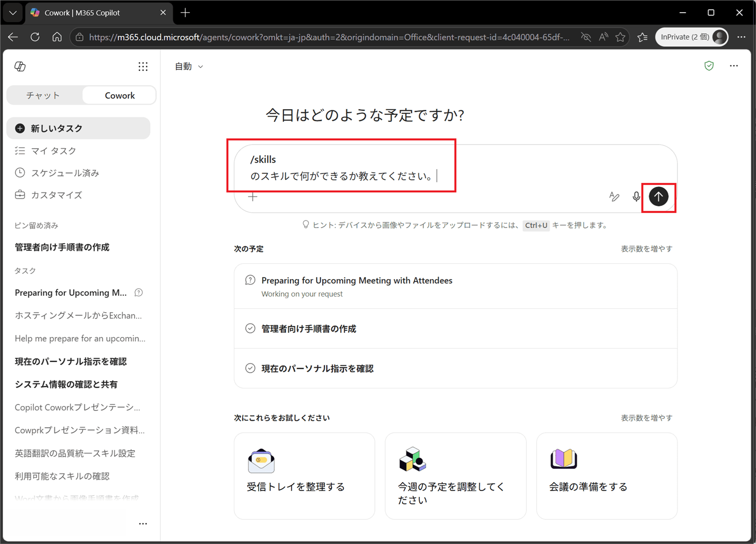The height and width of the screenshot is (544, 756).
Task: Select the Cowork | M365 Copilot browser tab
Action: [98, 13]
